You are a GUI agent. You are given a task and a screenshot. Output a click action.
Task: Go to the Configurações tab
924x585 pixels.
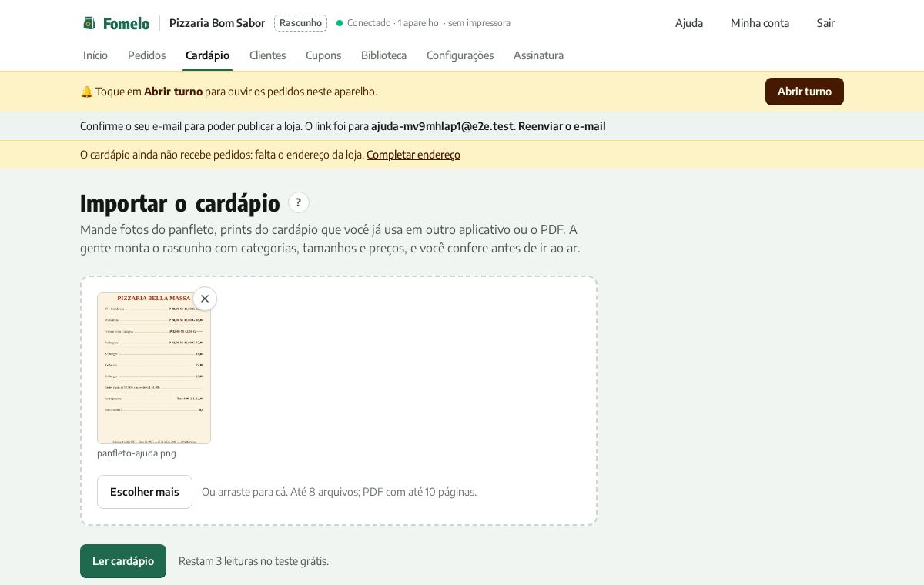point(460,55)
